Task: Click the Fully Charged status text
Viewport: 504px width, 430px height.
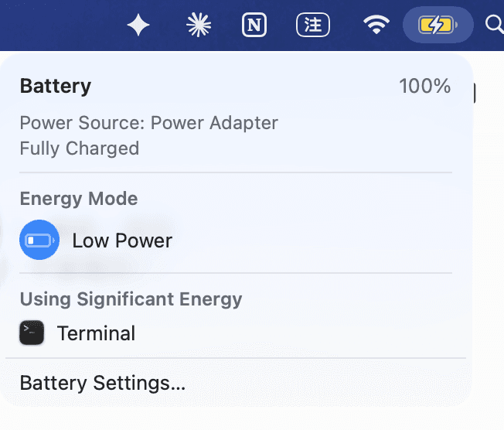Action: coord(80,148)
